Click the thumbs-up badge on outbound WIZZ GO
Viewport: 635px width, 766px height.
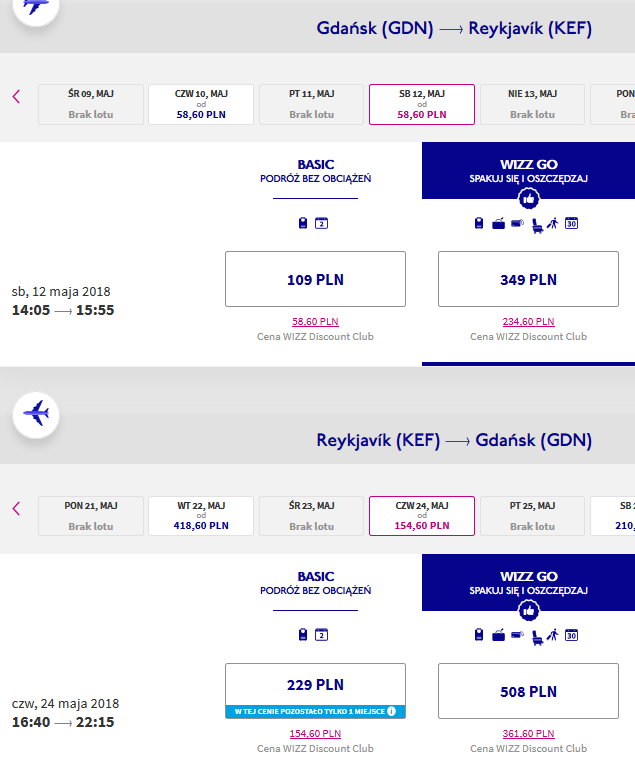529,199
